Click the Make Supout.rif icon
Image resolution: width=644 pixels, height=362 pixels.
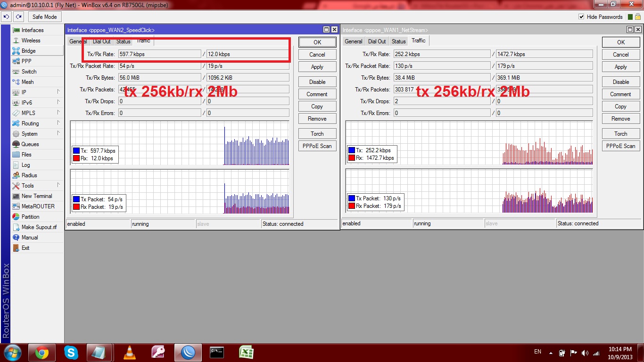pyautogui.click(x=16, y=227)
